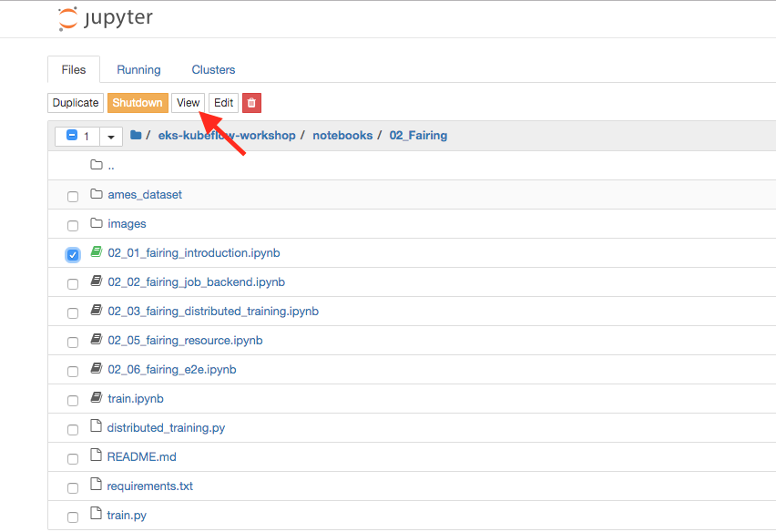Open 02_06_fairing_e2e.ipynb notebook
The width and height of the screenshot is (776, 532).
pyautogui.click(x=171, y=370)
